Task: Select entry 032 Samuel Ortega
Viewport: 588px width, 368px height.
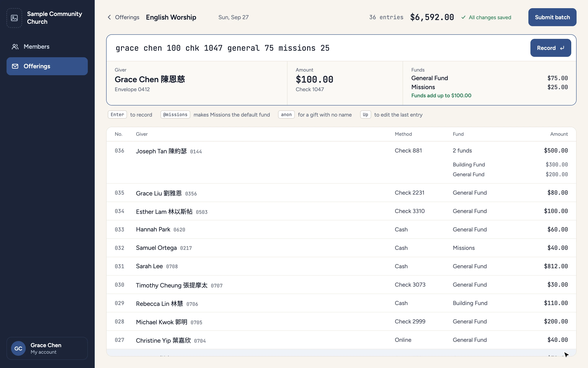Action: tap(341, 248)
